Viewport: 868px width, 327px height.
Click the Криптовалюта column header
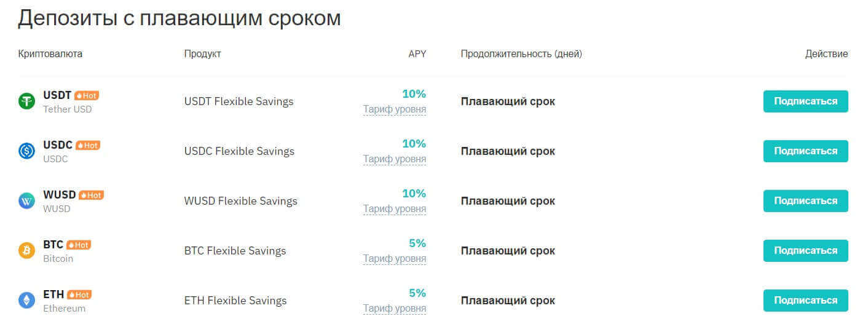click(x=50, y=54)
